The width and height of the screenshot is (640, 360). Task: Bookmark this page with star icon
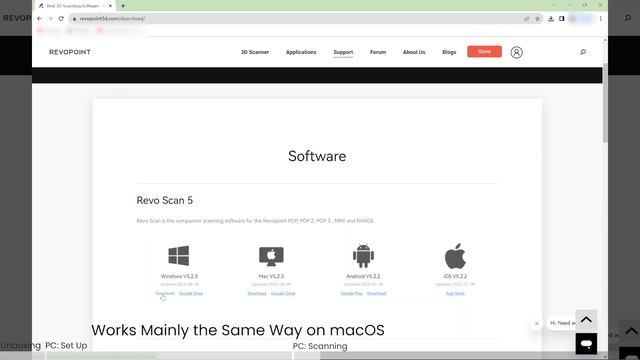[x=538, y=19]
